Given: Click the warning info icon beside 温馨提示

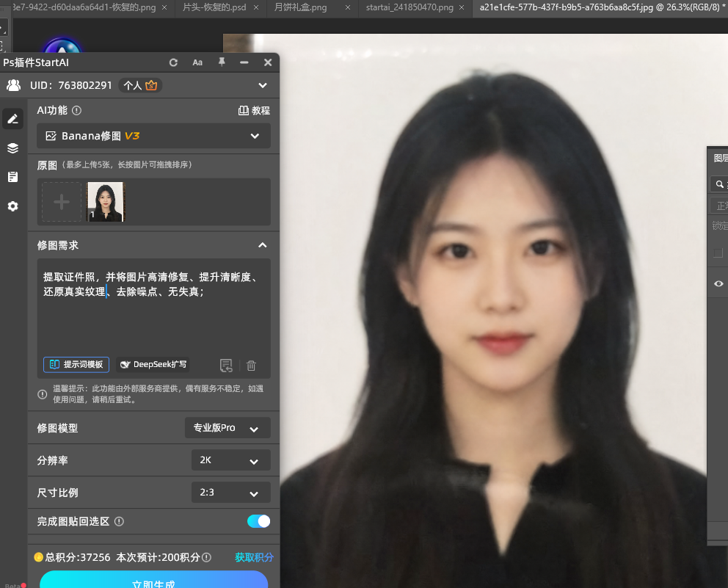Looking at the screenshot, I should tap(43, 394).
